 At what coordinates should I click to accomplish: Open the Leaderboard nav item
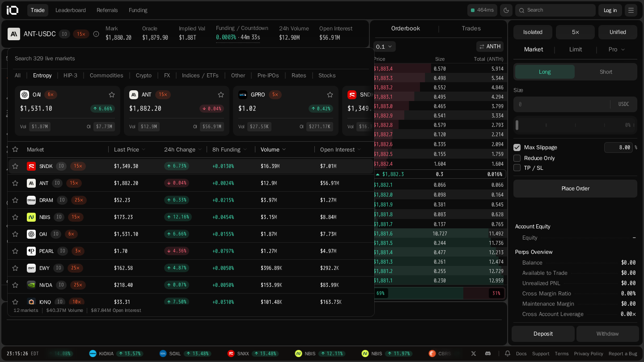71,10
